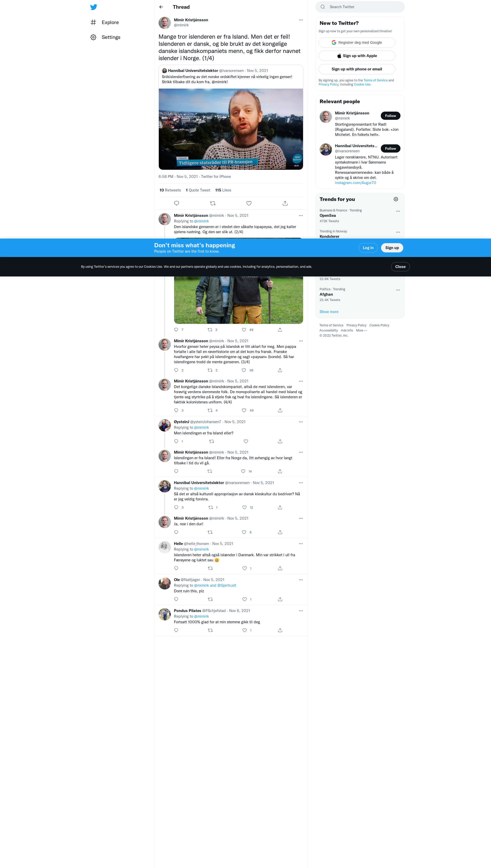Open more options for Kondolerer trend
491x868 pixels.
pos(398,232)
